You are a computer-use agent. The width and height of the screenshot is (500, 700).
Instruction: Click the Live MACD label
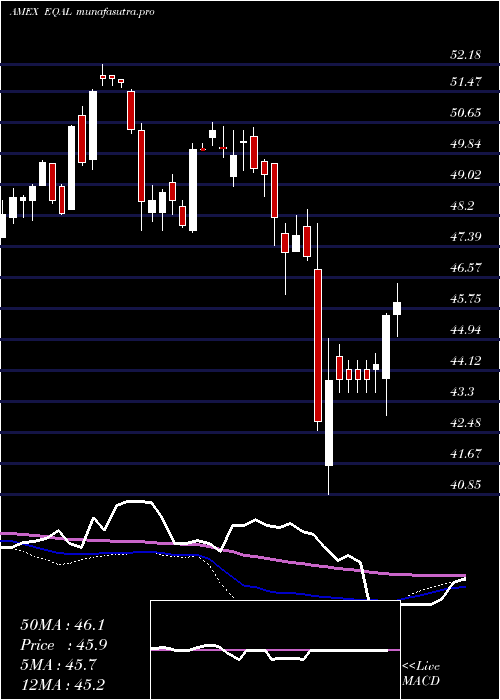tap(421, 673)
